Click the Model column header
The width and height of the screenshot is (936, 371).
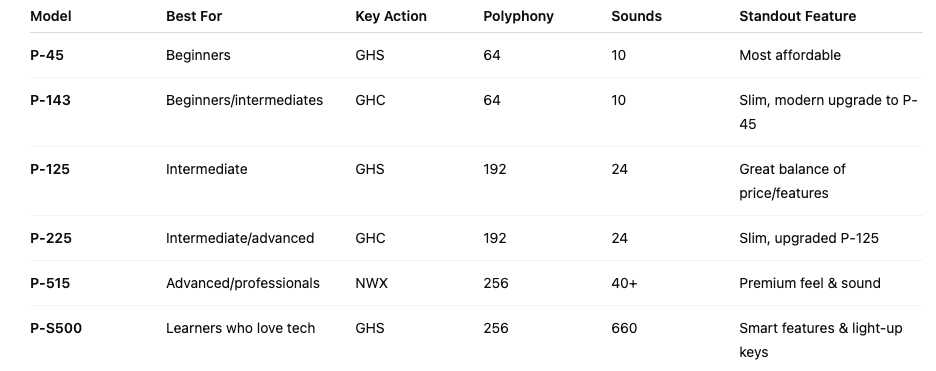(51, 16)
